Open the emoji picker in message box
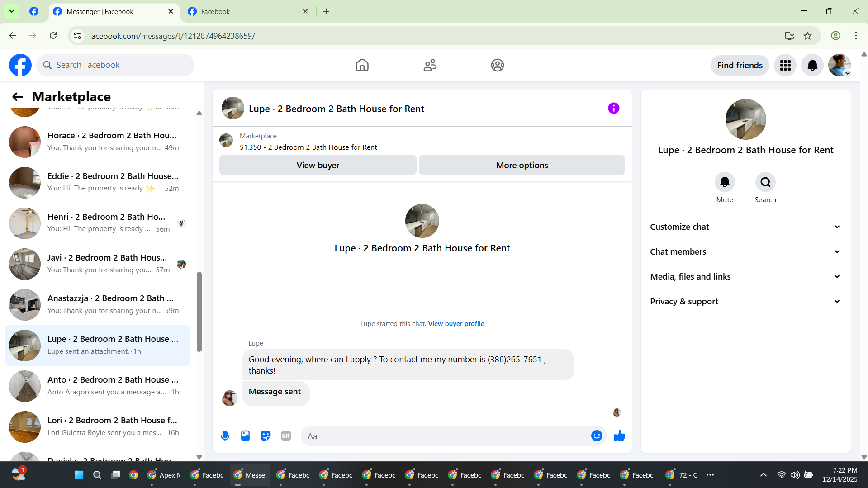Viewport: 868px width, 488px height. (597, 436)
